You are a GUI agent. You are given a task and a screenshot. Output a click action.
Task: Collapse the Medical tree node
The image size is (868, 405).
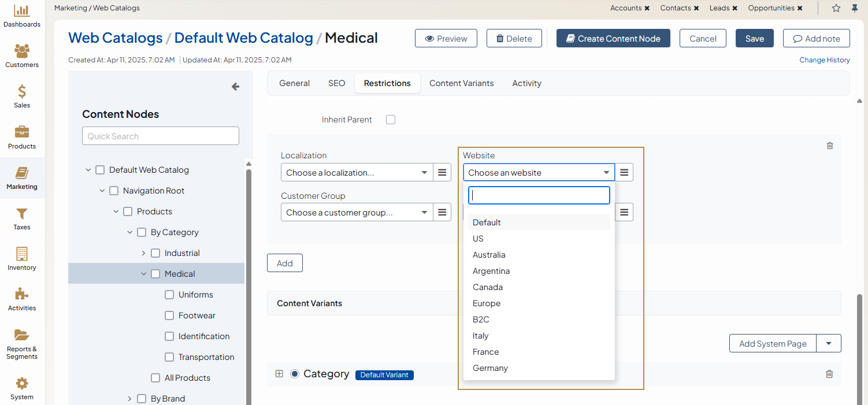click(x=144, y=274)
